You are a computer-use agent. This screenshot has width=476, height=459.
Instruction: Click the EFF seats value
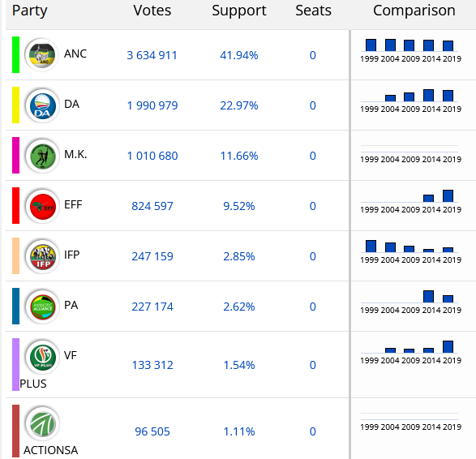[313, 206]
